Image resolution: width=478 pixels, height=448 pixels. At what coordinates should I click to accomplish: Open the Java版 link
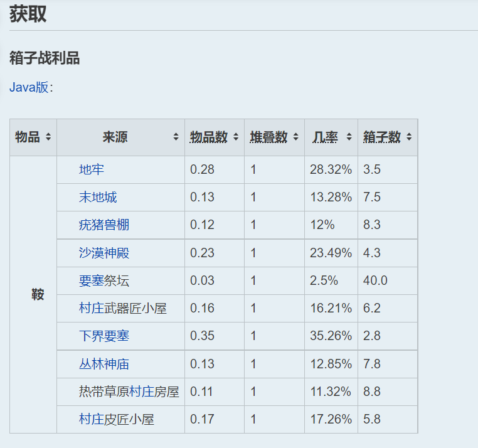point(29,87)
